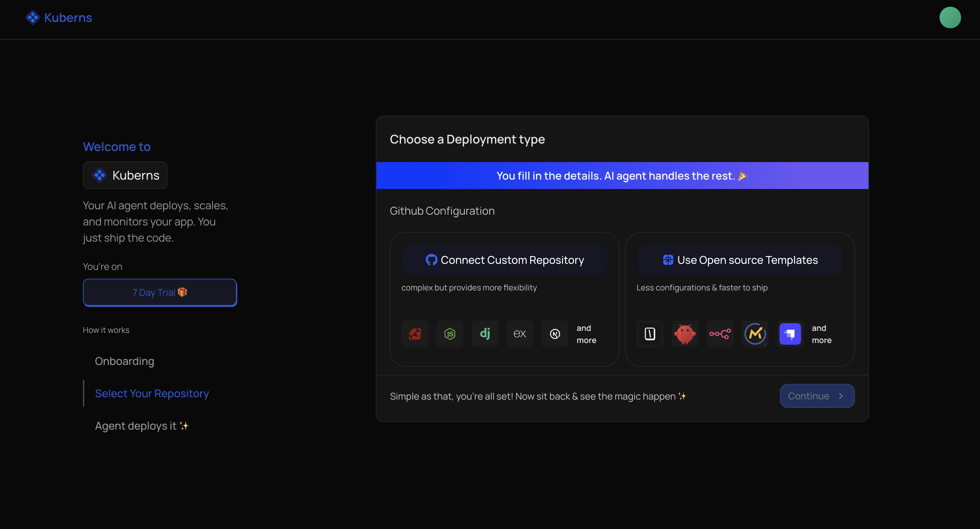980x529 pixels.
Task: Click the 'You're on' label
Action: (x=103, y=267)
